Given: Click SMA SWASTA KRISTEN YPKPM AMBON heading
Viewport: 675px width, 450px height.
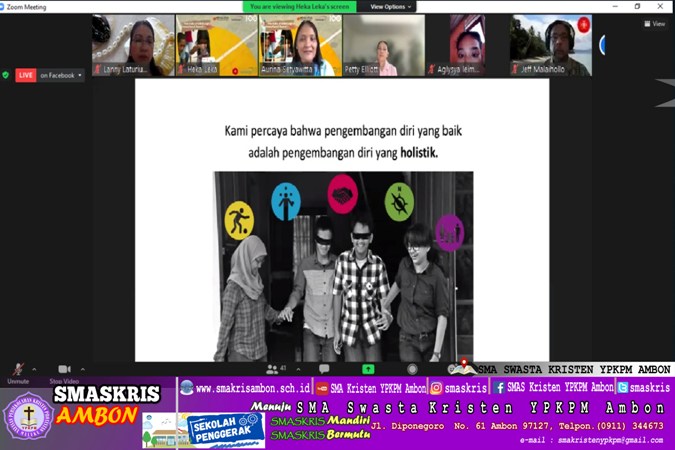Looking at the screenshot, I should pyautogui.click(x=574, y=369).
